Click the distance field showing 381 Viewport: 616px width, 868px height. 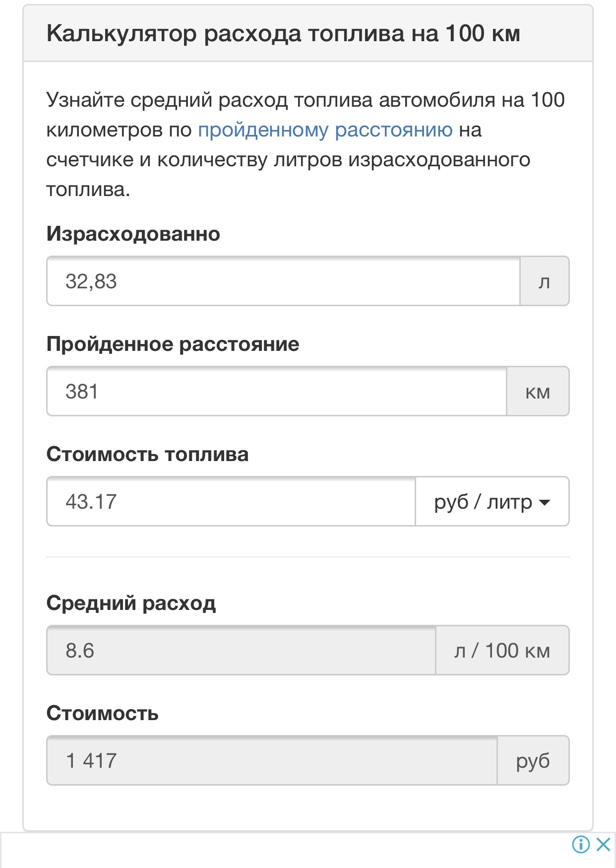tap(275, 391)
